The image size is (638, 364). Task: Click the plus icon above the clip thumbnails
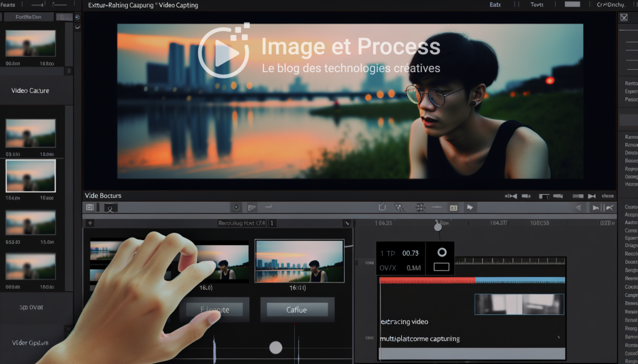coord(90,223)
